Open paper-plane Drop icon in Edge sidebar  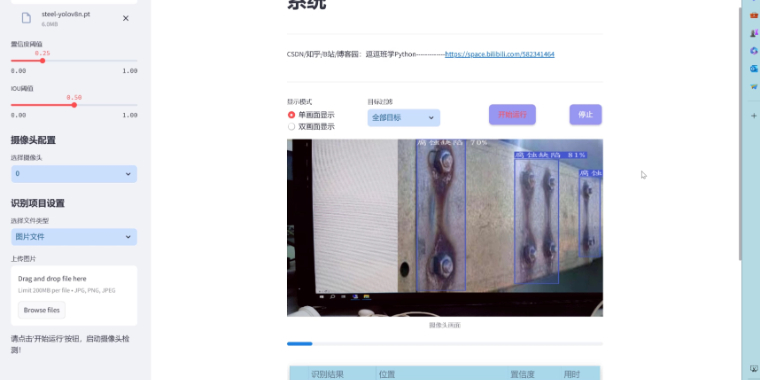click(x=754, y=86)
